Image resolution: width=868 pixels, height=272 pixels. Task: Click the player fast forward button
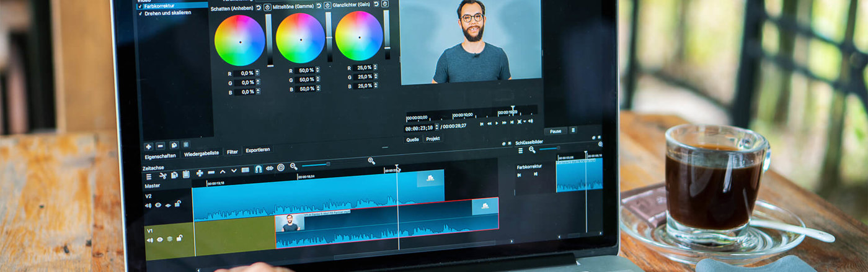[503, 122]
